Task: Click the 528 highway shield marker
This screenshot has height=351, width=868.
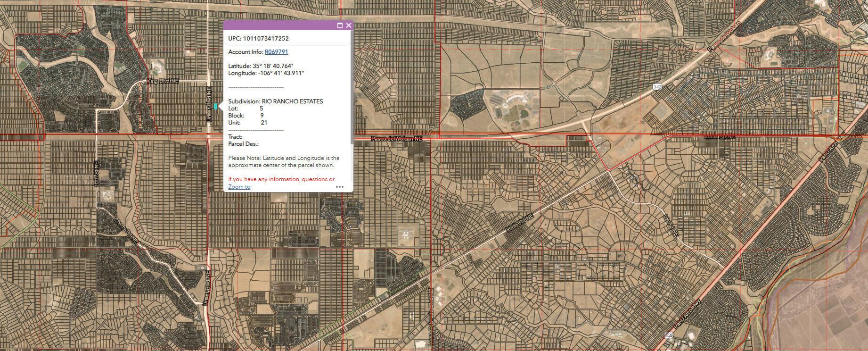Action: click(669, 335)
